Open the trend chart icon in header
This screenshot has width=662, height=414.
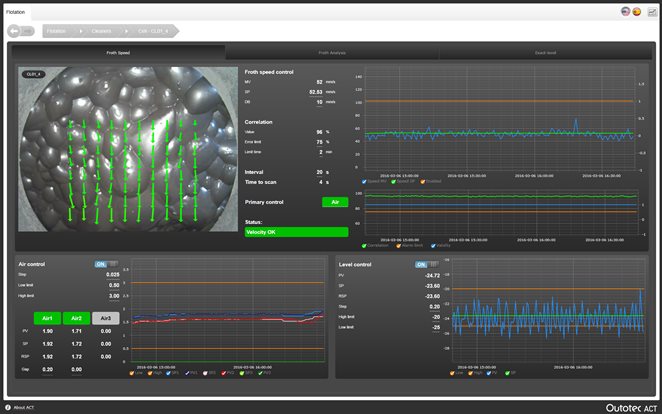tap(652, 12)
